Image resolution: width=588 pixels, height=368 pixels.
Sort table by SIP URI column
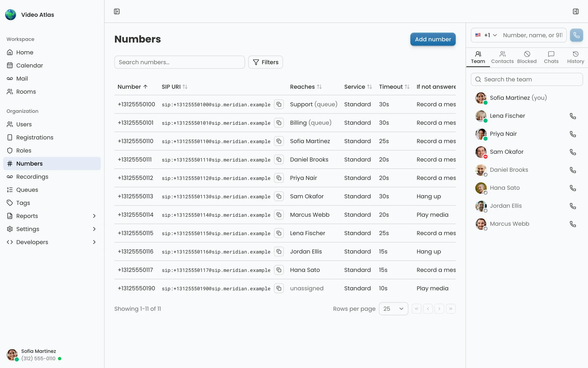175,87
